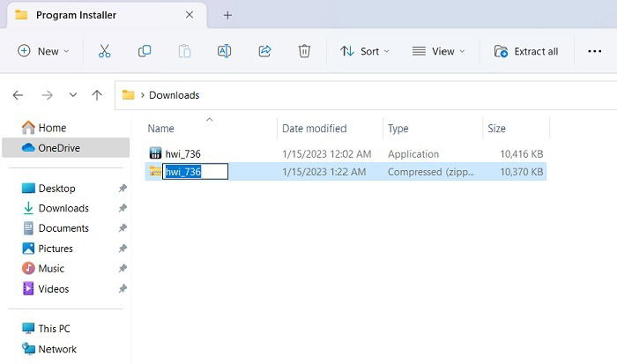
Task: Open the Sort options dropdown
Action: tap(365, 51)
